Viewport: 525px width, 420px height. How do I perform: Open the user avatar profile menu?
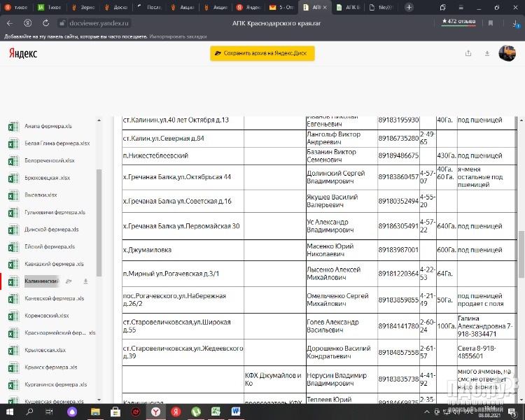coord(507,53)
